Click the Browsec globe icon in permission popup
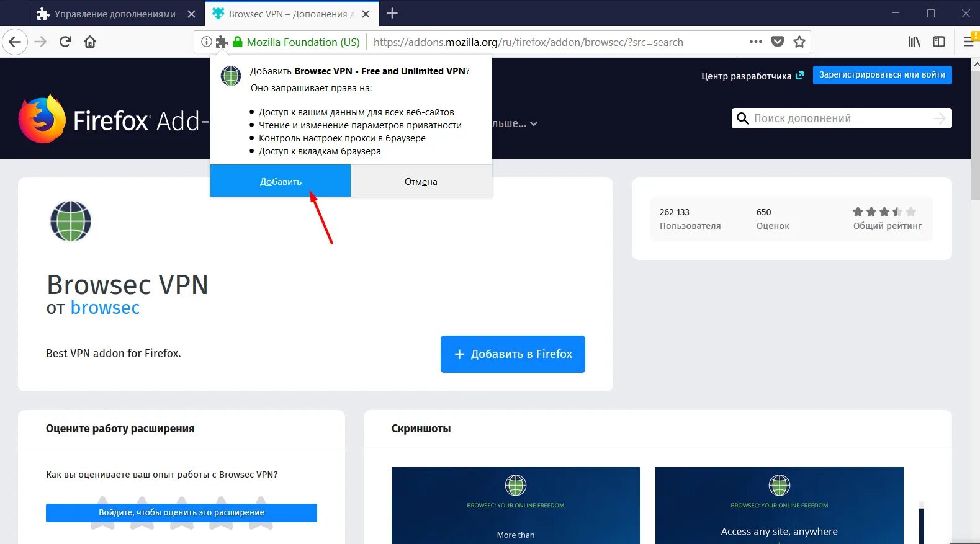Image resolution: width=980 pixels, height=544 pixels. point(231,76)
